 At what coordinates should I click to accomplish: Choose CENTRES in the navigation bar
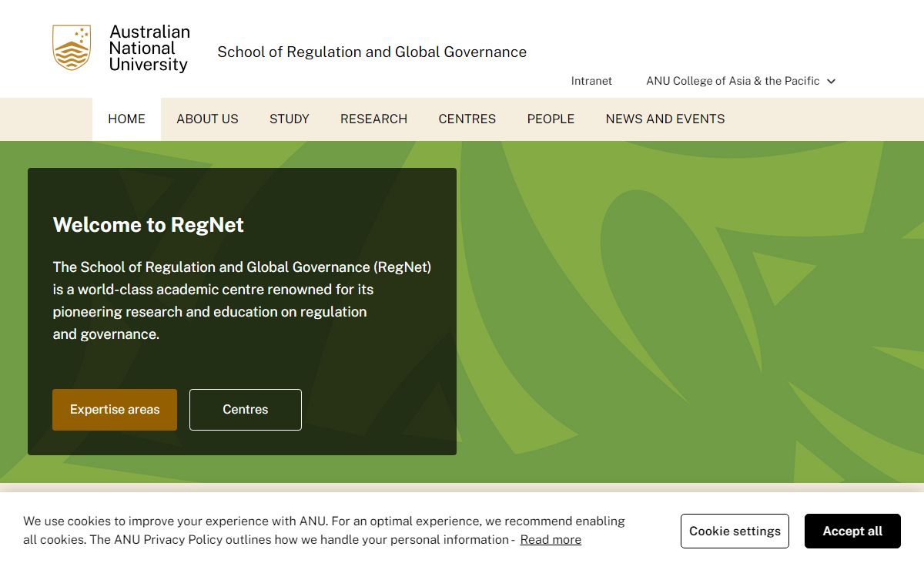(x=467, y=119)
